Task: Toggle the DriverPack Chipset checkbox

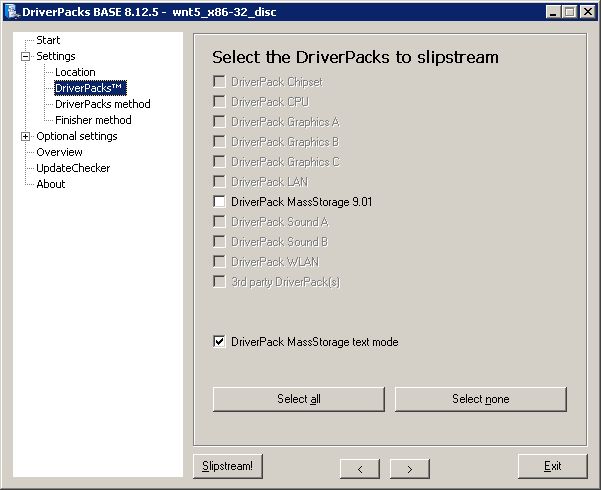Action: [219, 81]
